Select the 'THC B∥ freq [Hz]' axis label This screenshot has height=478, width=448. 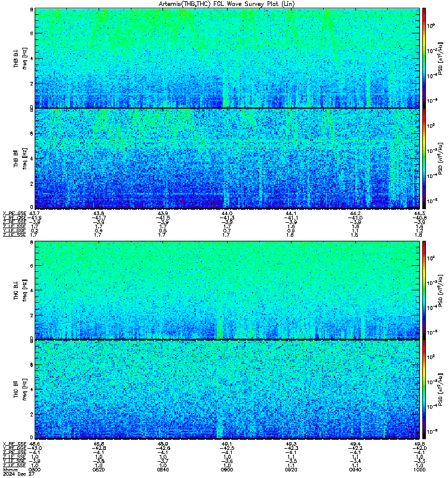point(20,390)
